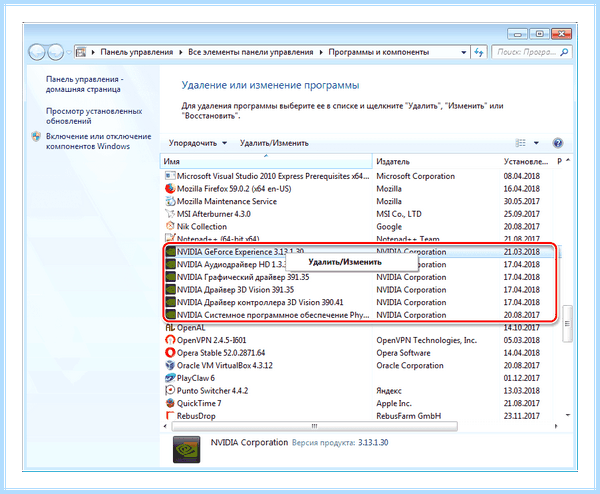Click the search programs input field
Screen dimensions: 600x494
[526, 52]
